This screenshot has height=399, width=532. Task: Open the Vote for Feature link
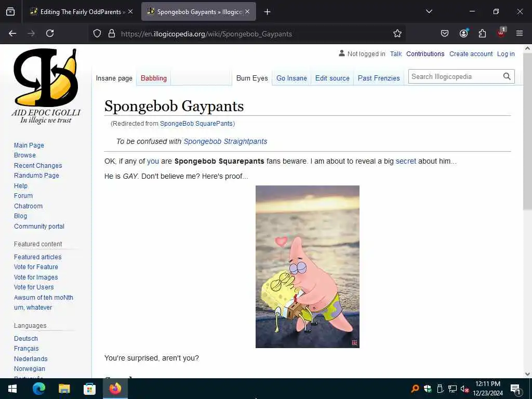pos(36,267)
